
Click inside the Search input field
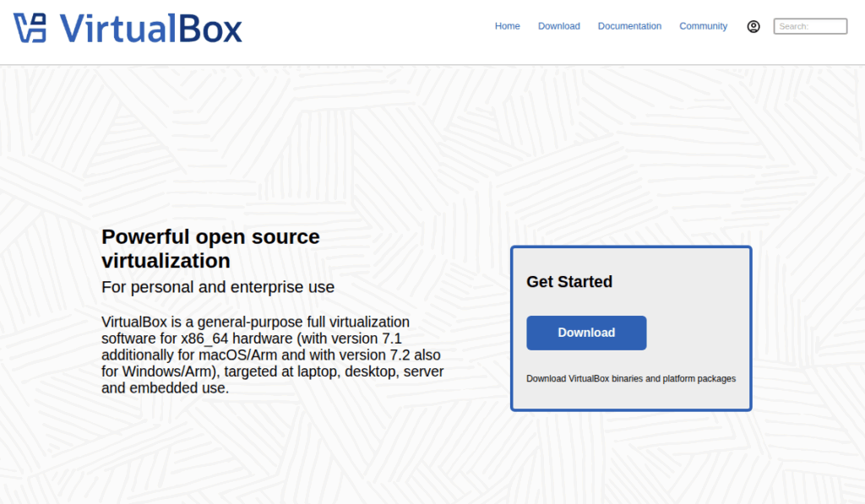pos(809,26)
